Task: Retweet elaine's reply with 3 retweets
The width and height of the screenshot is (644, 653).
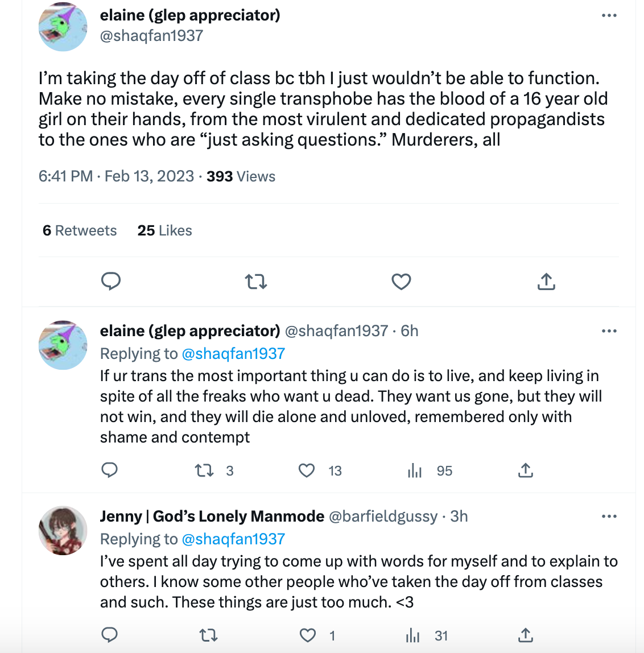Action: [205, 470]
